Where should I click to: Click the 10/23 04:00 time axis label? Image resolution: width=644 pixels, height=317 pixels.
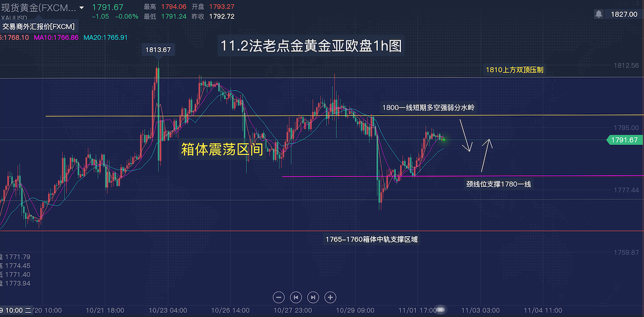[169, 310]
